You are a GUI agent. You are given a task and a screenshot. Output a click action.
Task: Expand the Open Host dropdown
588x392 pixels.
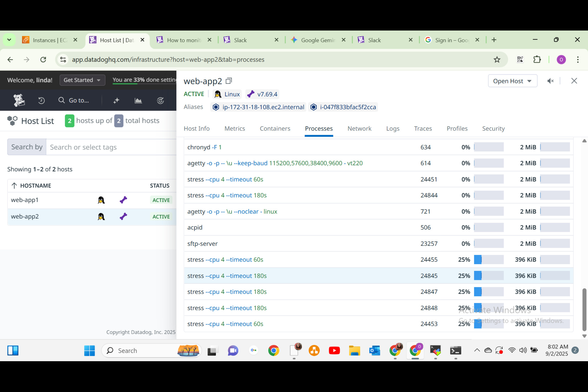(512, 81)
